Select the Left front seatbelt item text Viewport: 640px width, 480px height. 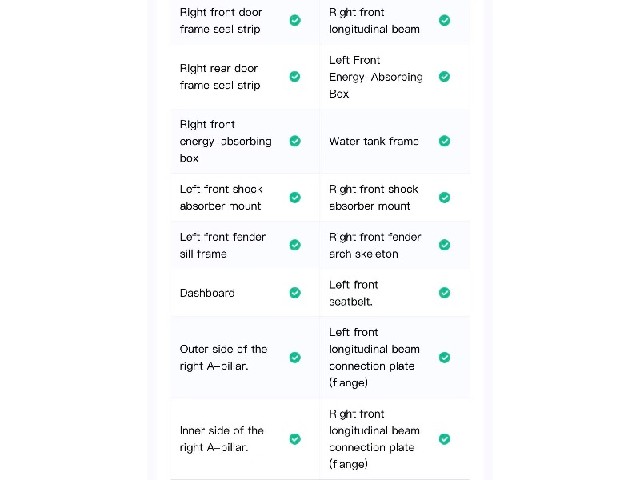pos(353,293)
